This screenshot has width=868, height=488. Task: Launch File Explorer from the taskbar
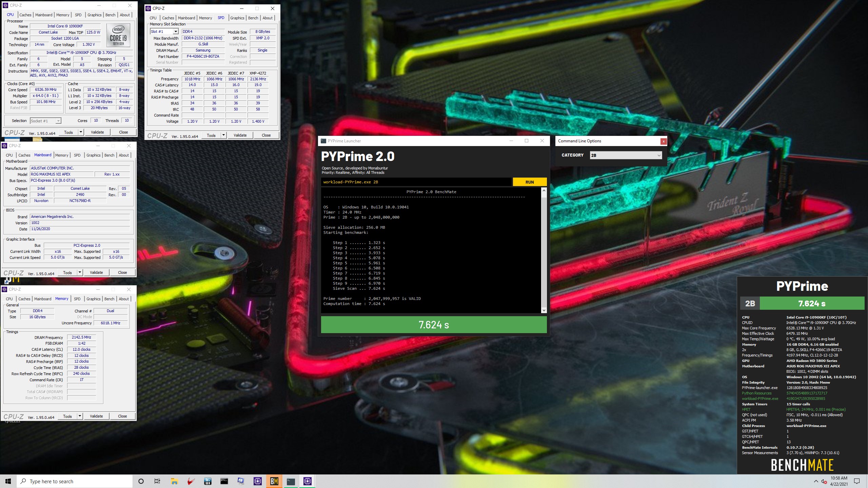click(174, 481)
